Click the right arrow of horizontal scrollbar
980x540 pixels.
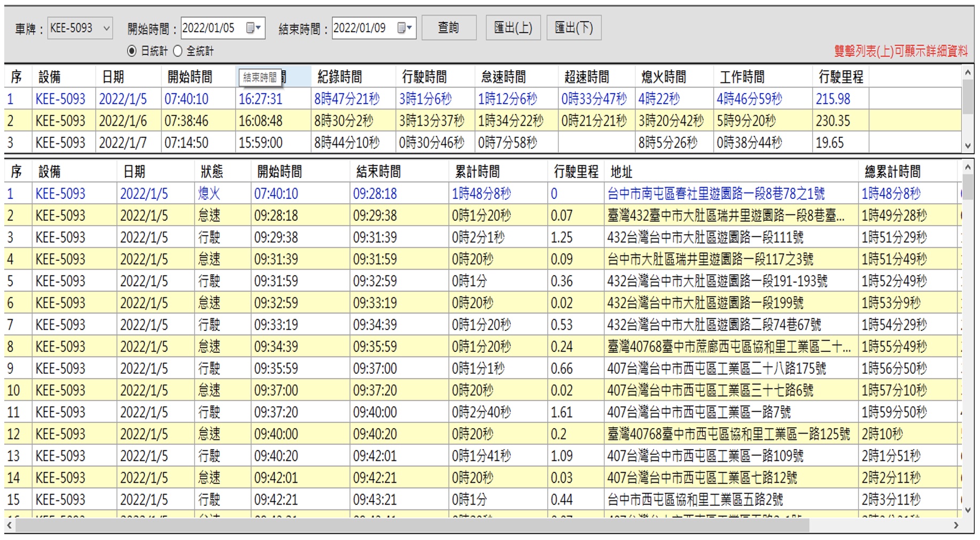coord(956,526)
